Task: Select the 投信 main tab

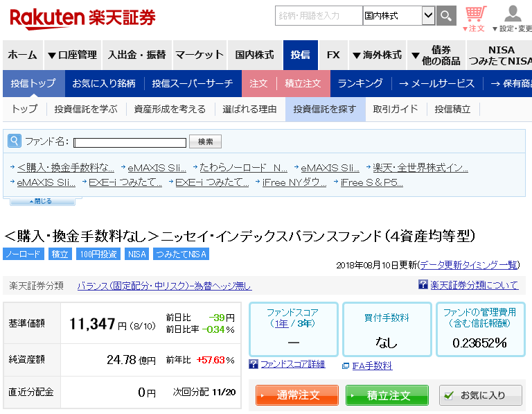Action: (x=300, y=55)
